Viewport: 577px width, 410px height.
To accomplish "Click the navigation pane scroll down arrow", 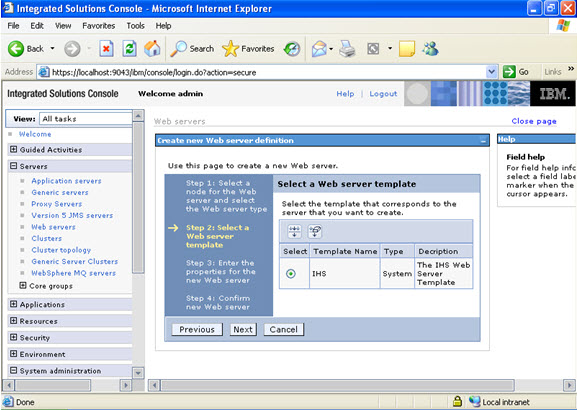I will [138, 373].
